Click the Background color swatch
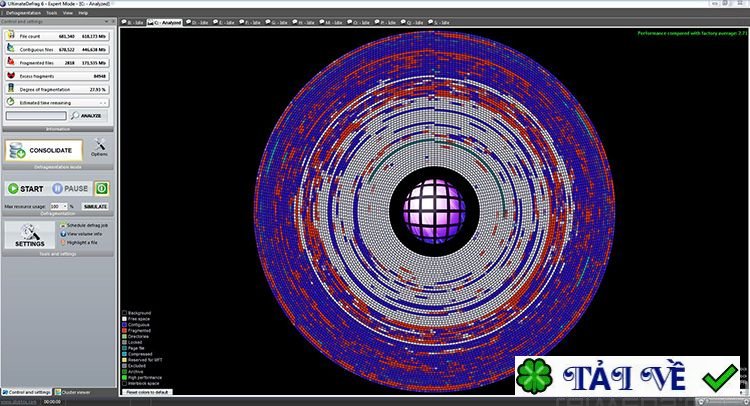750x406 pixels. click(125, 313)
